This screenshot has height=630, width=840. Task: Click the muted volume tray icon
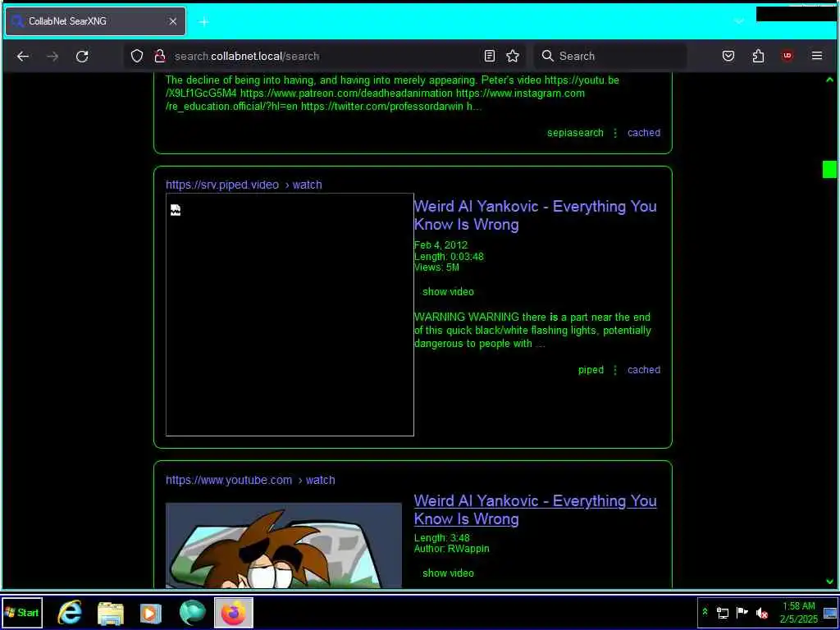[762, 613]
